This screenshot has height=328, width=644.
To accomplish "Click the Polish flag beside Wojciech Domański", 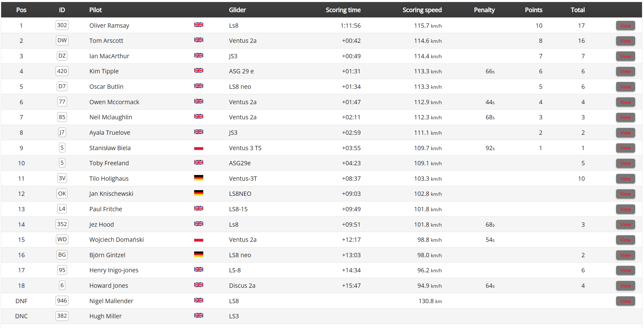I will (x=198, y=240).
